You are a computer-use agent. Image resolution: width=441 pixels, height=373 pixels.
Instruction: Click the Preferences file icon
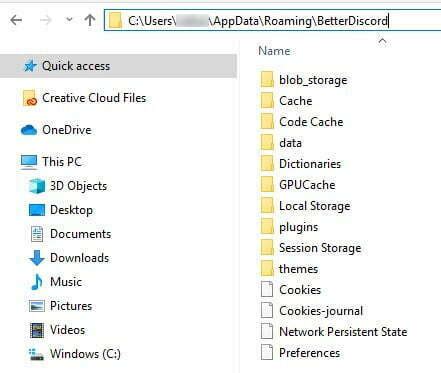267,353
